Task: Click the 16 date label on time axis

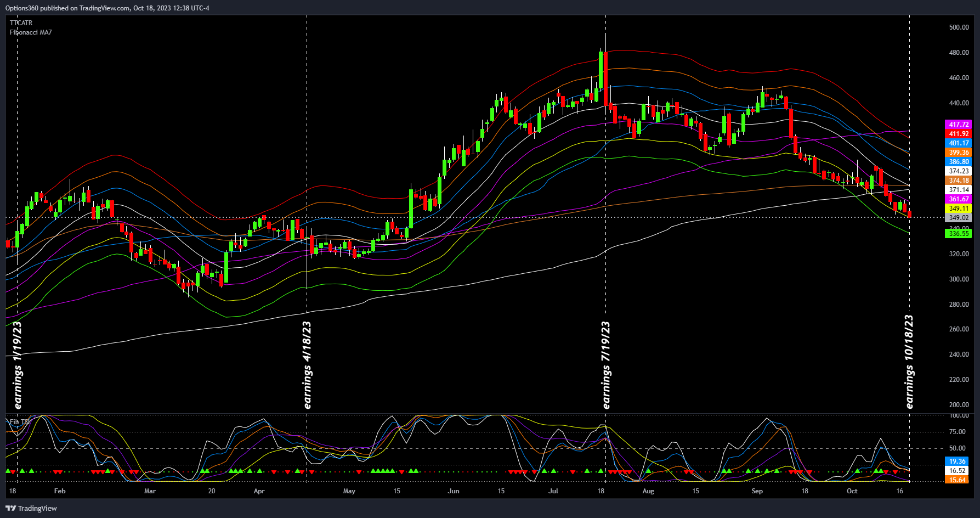Action: click(x=900, y=491)
